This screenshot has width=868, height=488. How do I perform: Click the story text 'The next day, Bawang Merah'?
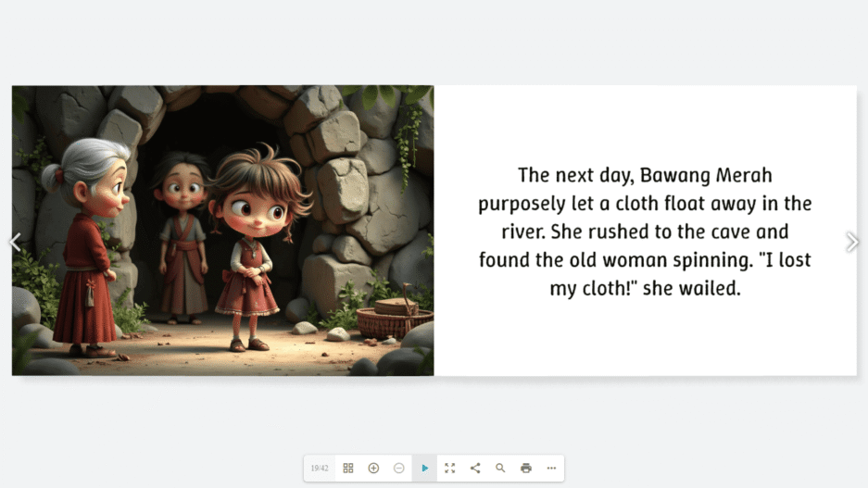point(645,175)
